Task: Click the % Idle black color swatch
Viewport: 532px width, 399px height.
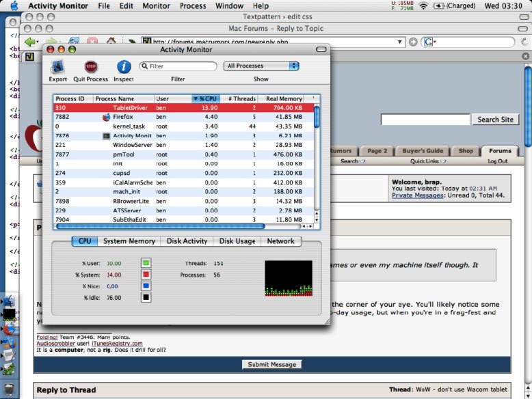Action: pyautogui.click(x=146, y=298)
